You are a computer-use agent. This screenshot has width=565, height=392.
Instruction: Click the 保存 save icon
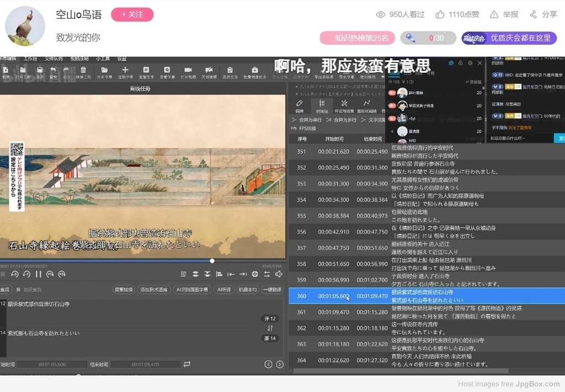click(40, 70)
